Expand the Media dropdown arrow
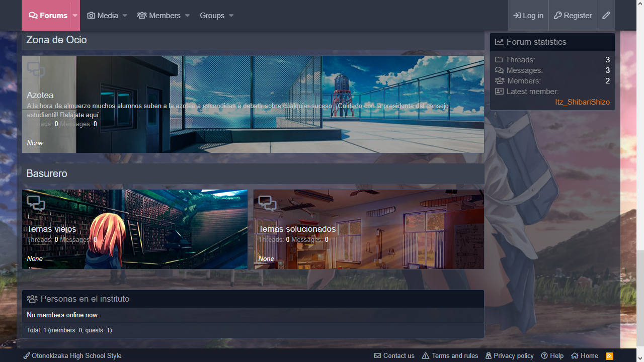The width and height of the screenshot is (644, 362). coord(125,16)
